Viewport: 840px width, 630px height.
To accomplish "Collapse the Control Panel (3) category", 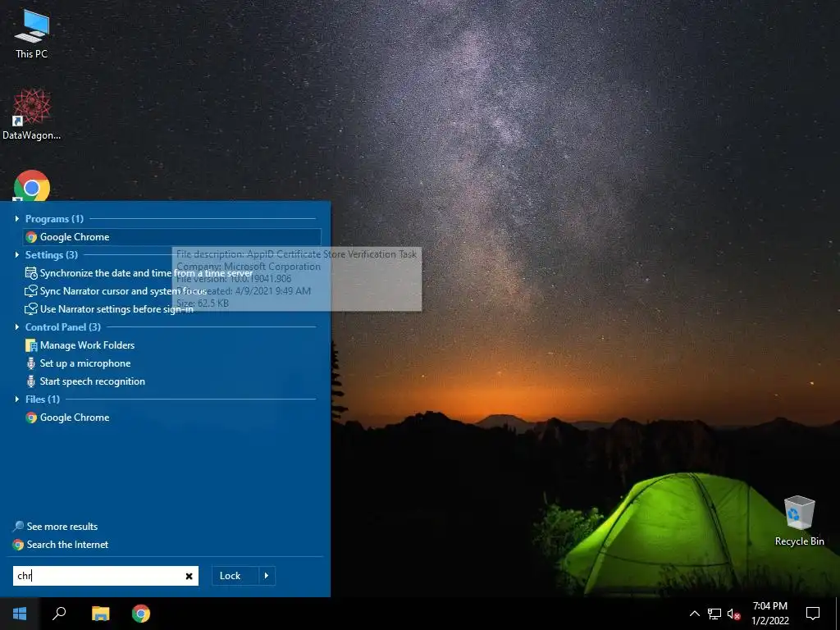I will click(17, 326).
